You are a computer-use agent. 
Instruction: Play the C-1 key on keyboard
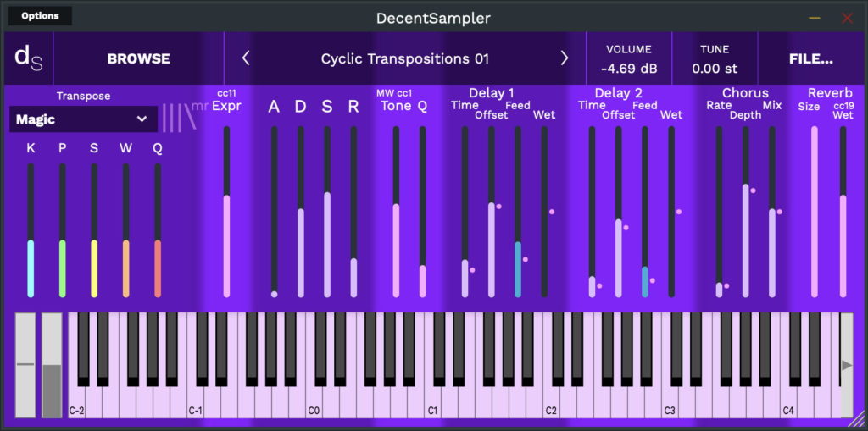pyautogui.click(x=196, y=404)
